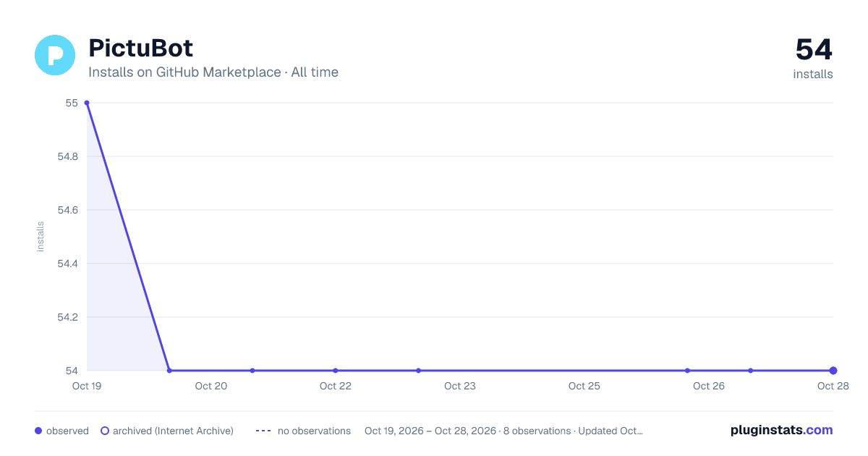Click the 'Oct 25' x-axis label

tap(584, 386)
